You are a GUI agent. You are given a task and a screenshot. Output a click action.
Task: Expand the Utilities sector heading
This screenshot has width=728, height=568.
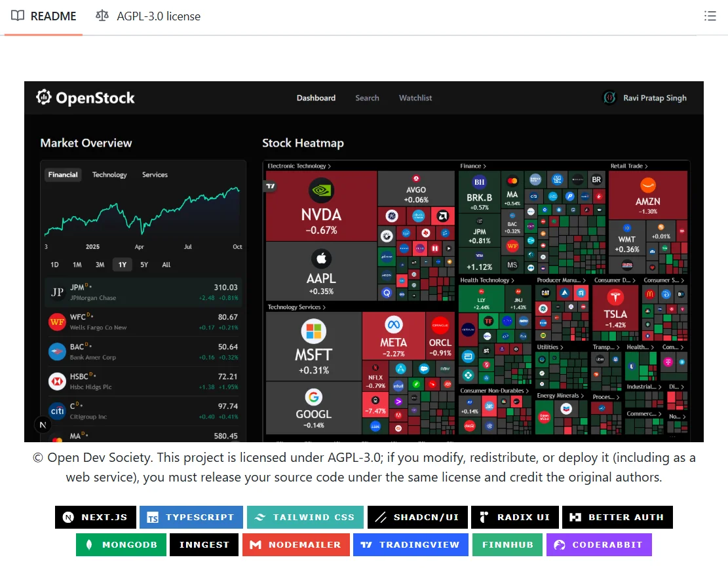(550, 347)
